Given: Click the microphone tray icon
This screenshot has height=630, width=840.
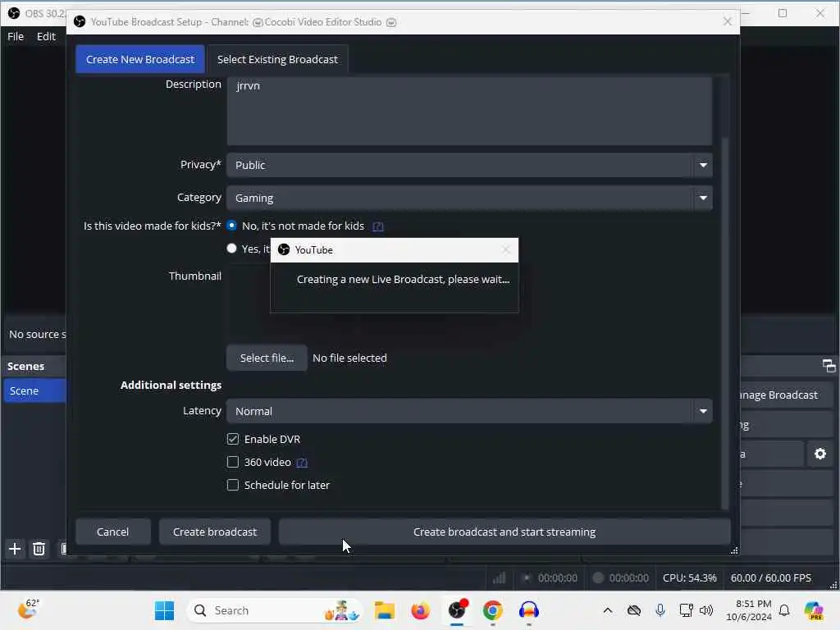Looking at the screenshot, I should tap(660, 610).
